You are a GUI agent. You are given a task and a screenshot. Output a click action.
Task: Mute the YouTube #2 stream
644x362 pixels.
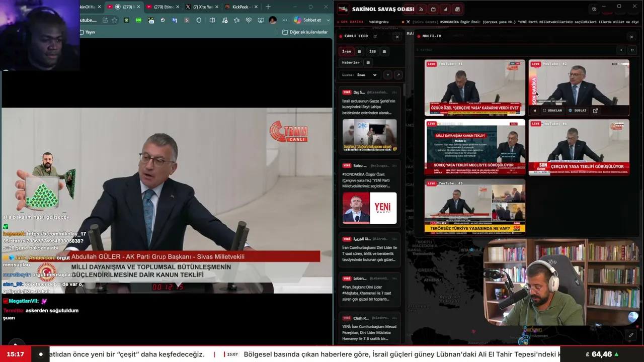(535, 111)
